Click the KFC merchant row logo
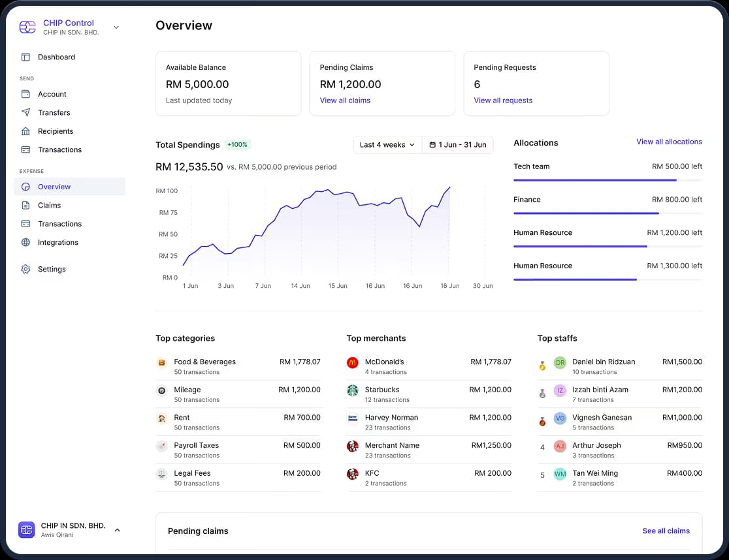This screenshot has height=560, width=729. pos(352,474)
